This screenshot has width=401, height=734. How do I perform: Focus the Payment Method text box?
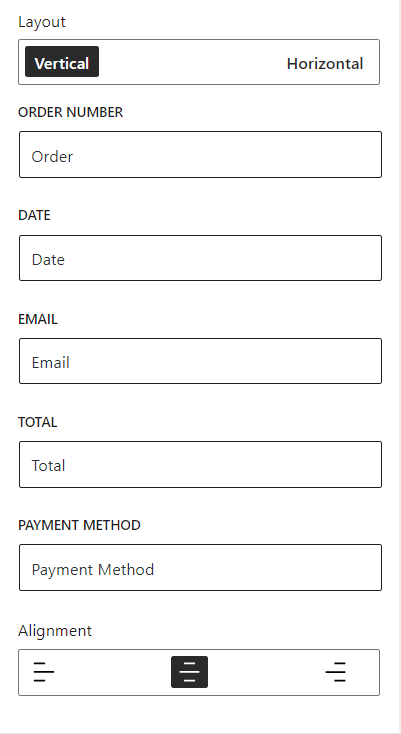click(200, 567)
